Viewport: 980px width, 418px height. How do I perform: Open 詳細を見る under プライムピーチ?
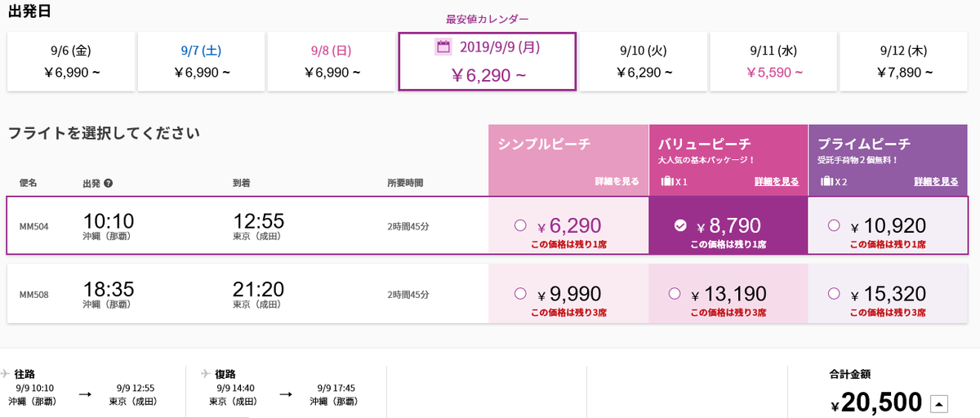[x=936, y=181]
